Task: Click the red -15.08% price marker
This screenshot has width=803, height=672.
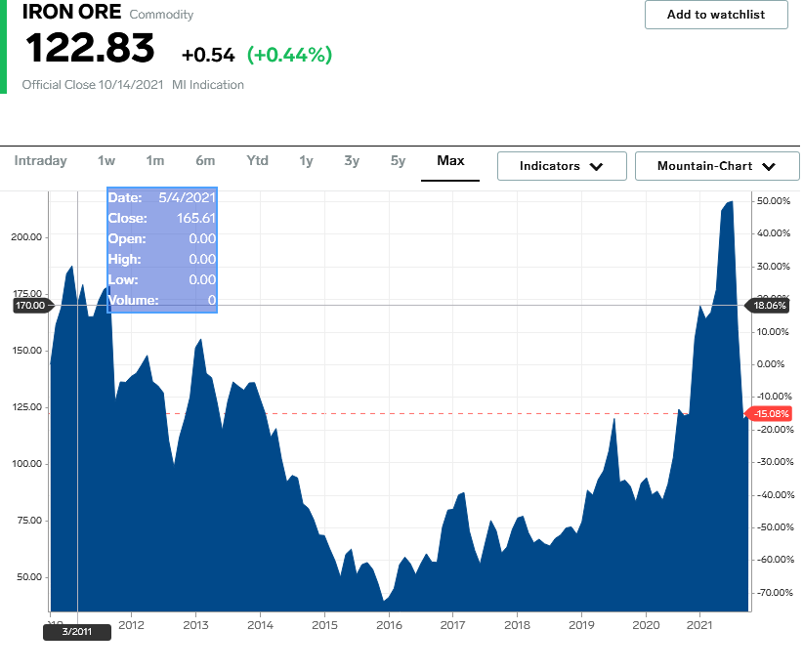Action: tap(770, 414)
